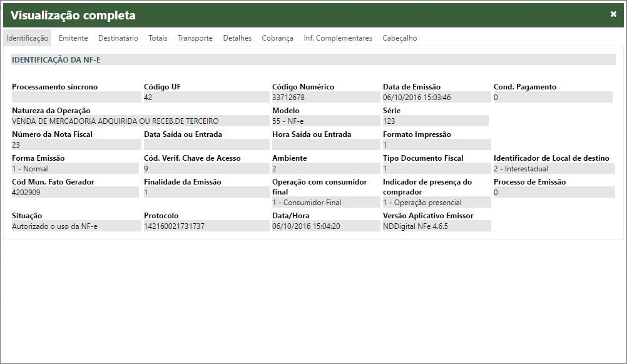The image size is (627, 364).
Task: Click the Cód Mun. Fato Gerador value
Action: coord(76,193)
